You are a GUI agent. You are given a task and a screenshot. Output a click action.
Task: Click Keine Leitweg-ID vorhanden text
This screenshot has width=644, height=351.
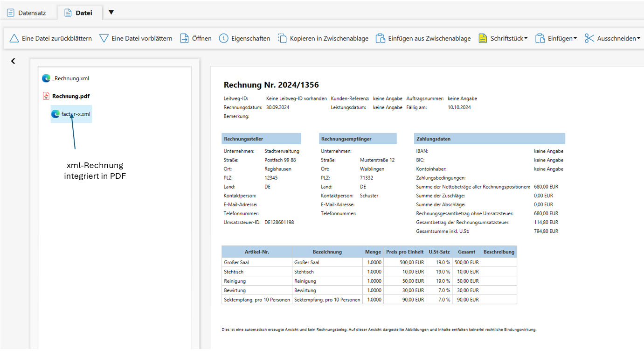tap(297, 98)
